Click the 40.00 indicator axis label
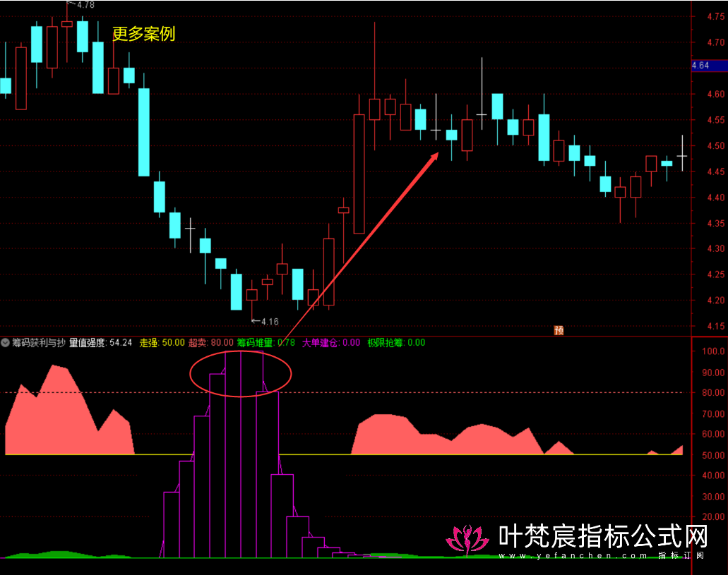This screenshot has height=575, width=728. [x=713, y=476]
